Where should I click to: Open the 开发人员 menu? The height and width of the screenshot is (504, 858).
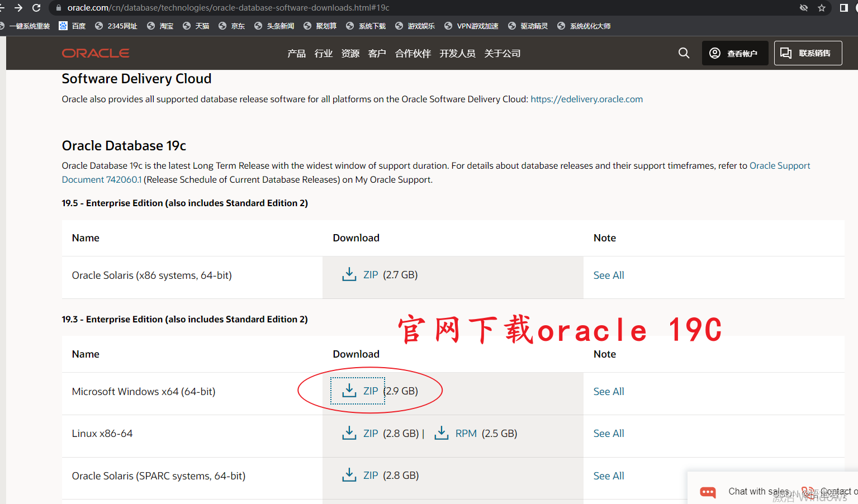[457, 53]
